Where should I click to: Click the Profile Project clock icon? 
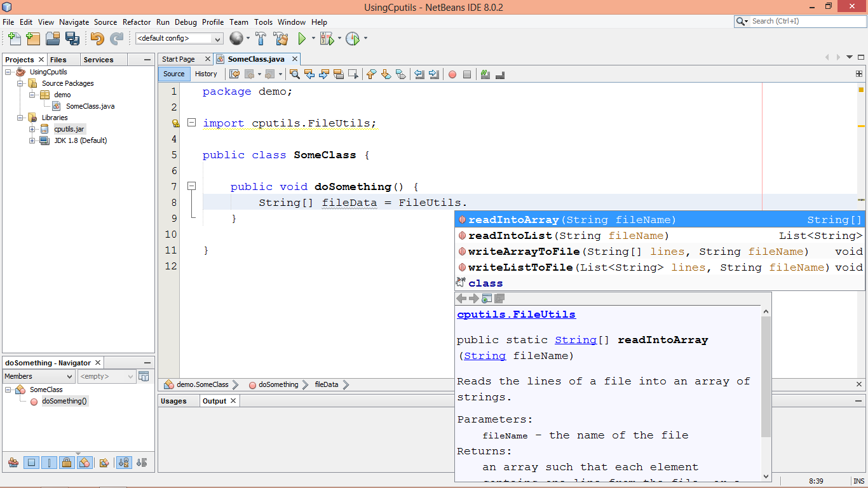click(353, 39)
